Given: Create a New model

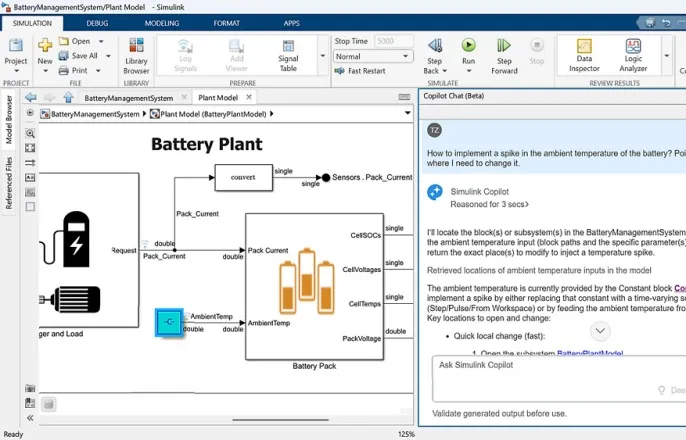Looking at the screenshot, I should click(45, 56).
